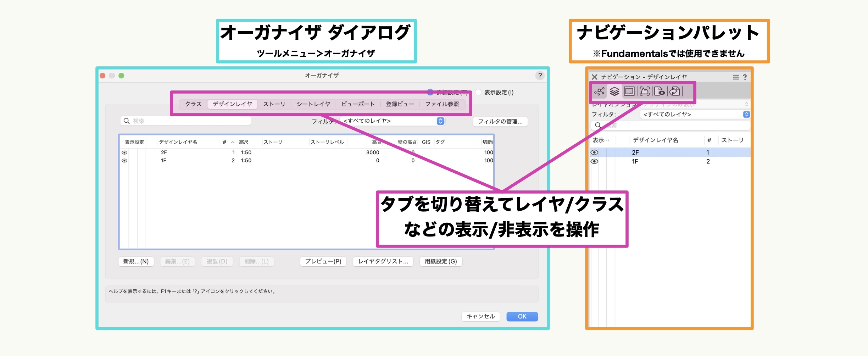Open the File References icon in Navigation
The height and width of the screenshot is (356, 868).
pyautogui.click(x=675, y=91)
